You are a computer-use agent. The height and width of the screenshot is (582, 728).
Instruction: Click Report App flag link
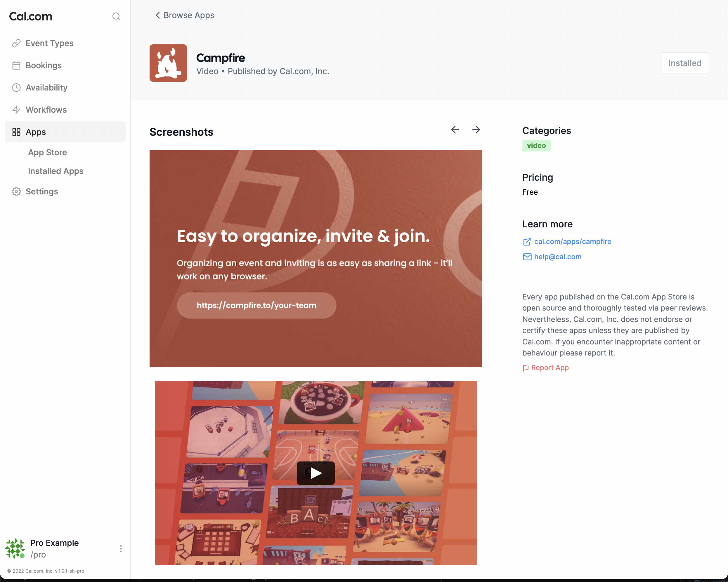(x=550, y=368)
